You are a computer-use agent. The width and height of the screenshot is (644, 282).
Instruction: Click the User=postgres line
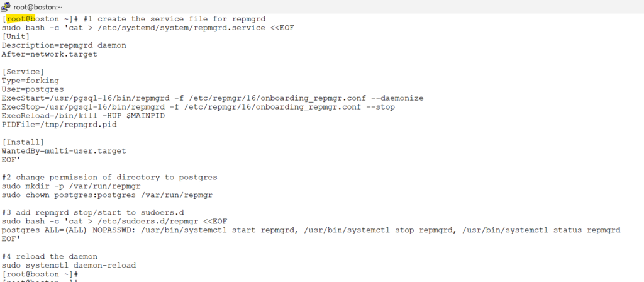pos(30,89)
